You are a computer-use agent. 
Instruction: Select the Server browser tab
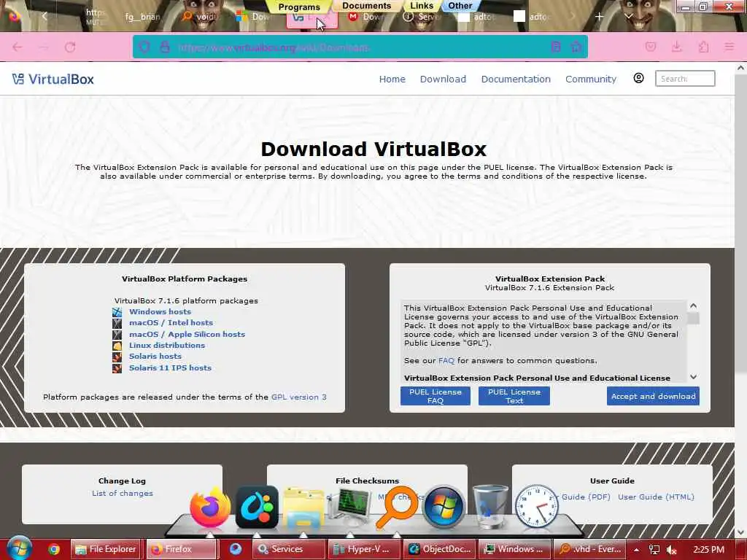(x=423, y=17)
